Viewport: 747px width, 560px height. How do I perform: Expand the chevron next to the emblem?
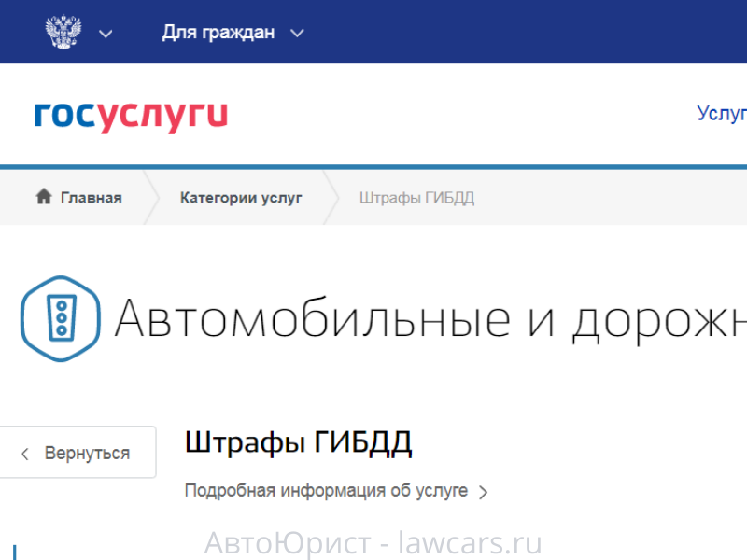106,34
